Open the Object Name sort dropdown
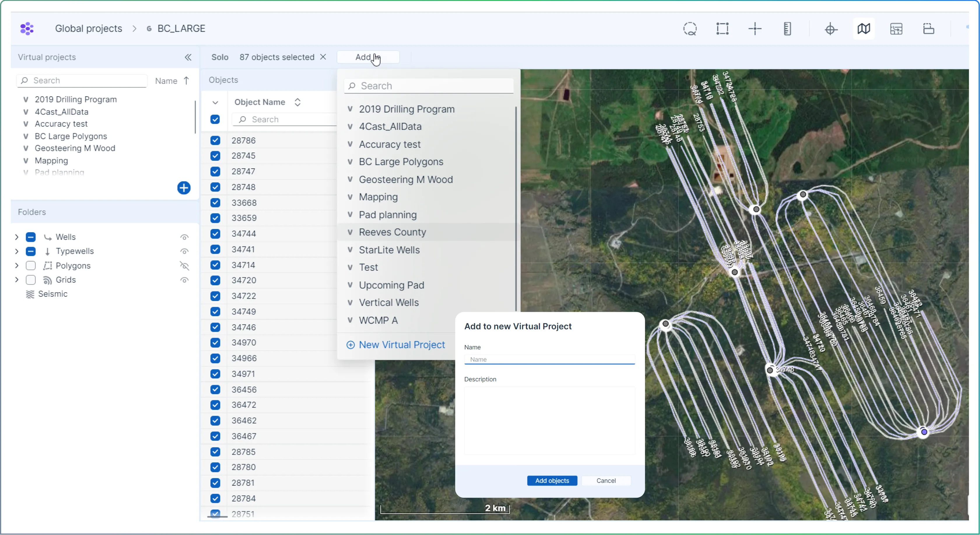The image size is (980, 535). coord(298,102)
